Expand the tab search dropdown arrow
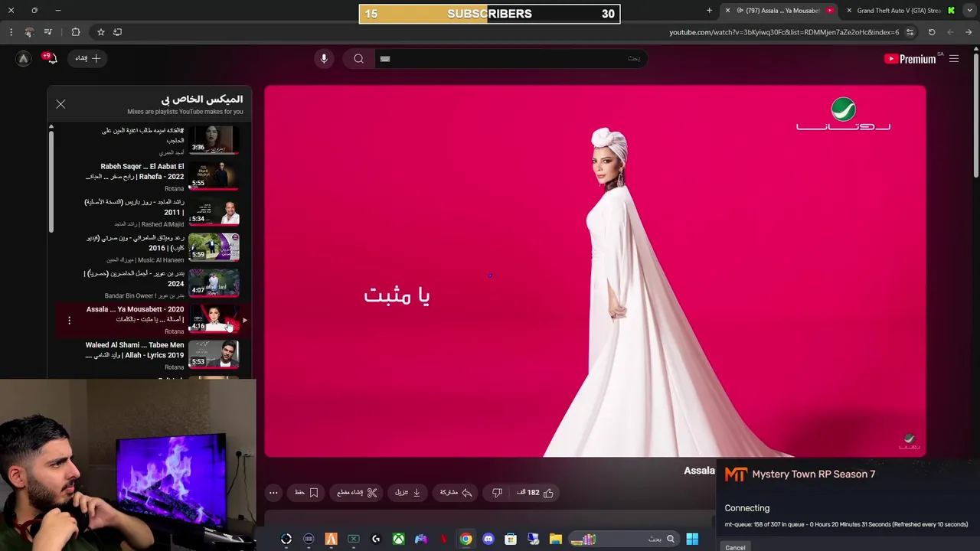Viewport: 980px width, 551px height. (x=968, y=11)
